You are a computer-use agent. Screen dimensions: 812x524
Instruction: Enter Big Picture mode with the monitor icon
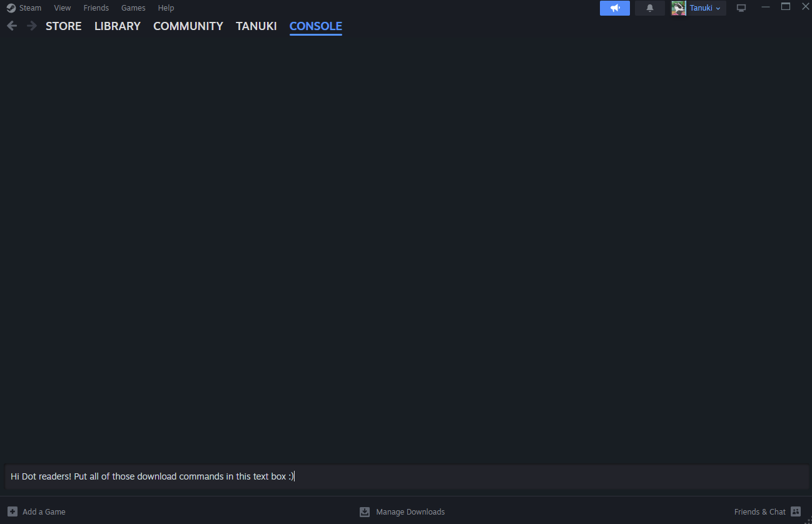pyautogui.click(x=741, y=8)
